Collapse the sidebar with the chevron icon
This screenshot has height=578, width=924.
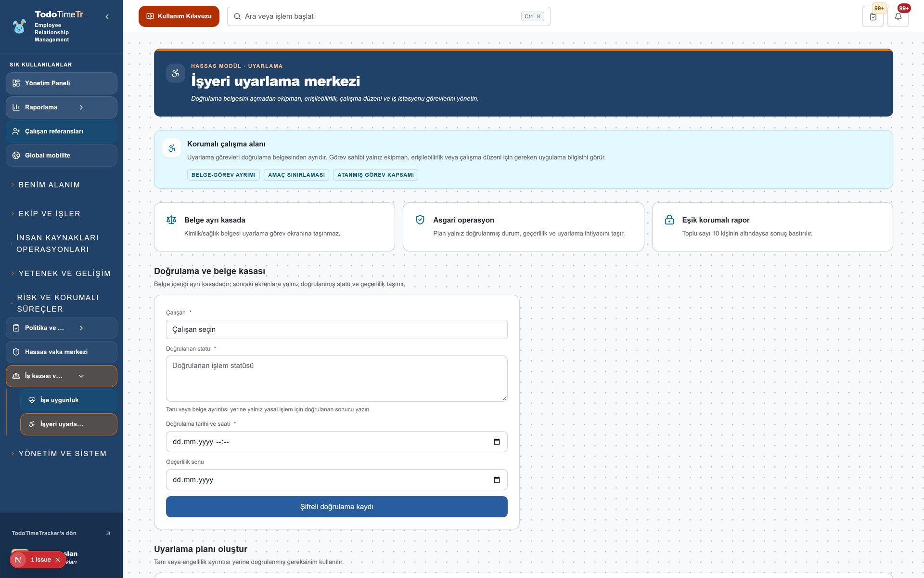107,16
